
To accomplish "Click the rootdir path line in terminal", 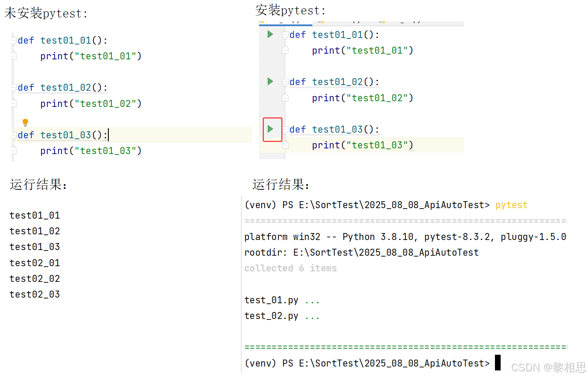I will (x=362, y=252).
